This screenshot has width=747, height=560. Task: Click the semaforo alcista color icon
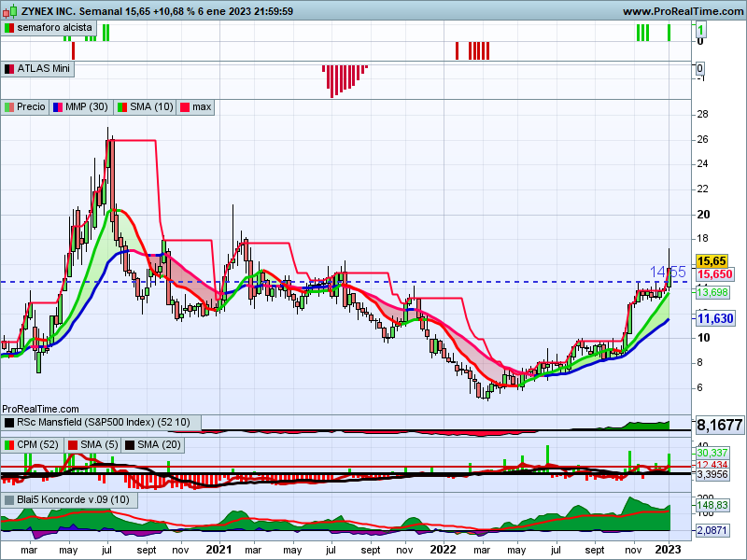(x=9, y=28)
